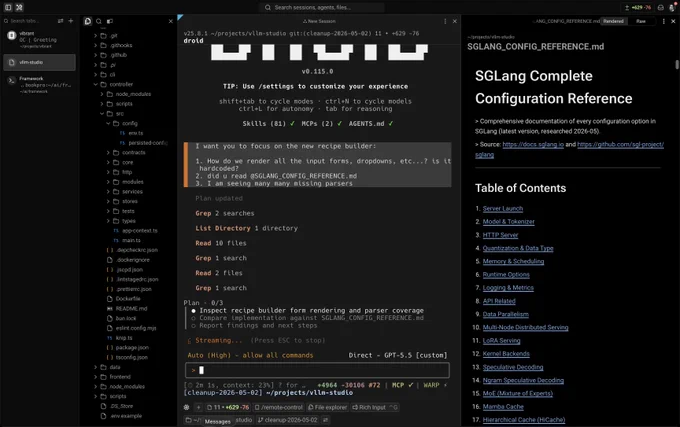Viewport: 680px width, 427px height.
Task: Open the 11 files +629 -76 changes chip
Action: (x=228, y=407)
